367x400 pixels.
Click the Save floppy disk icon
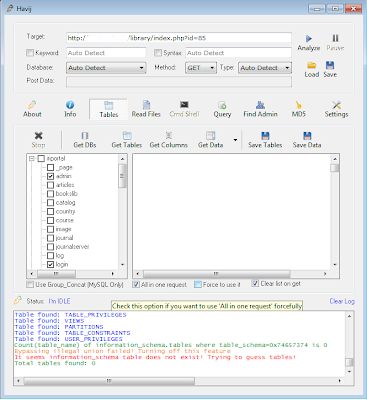[330, 65]
